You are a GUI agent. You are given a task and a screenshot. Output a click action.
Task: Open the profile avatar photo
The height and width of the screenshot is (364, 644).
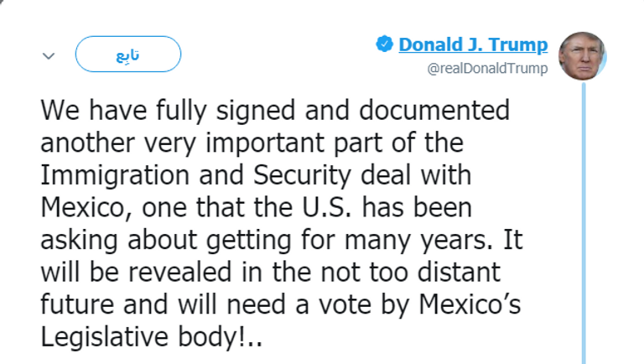coord(582,56)
